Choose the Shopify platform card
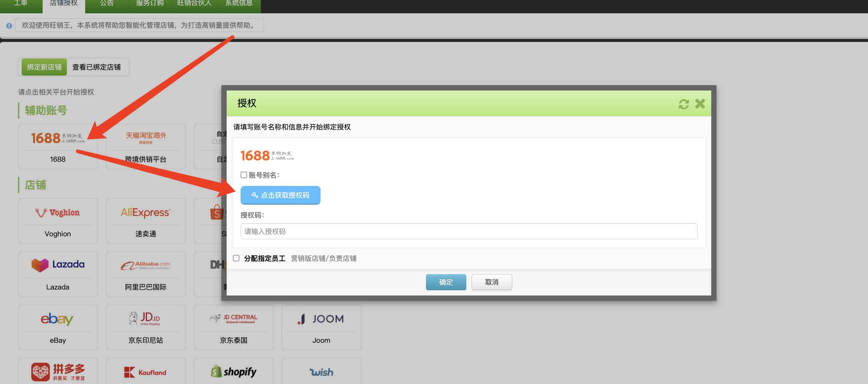 [x=234, y=371]
